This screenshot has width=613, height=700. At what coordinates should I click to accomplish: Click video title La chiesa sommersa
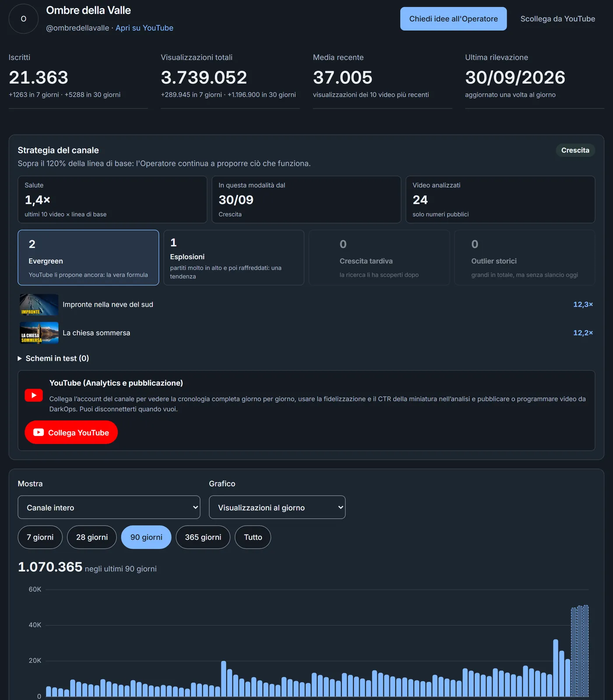(x=96, y=333)
